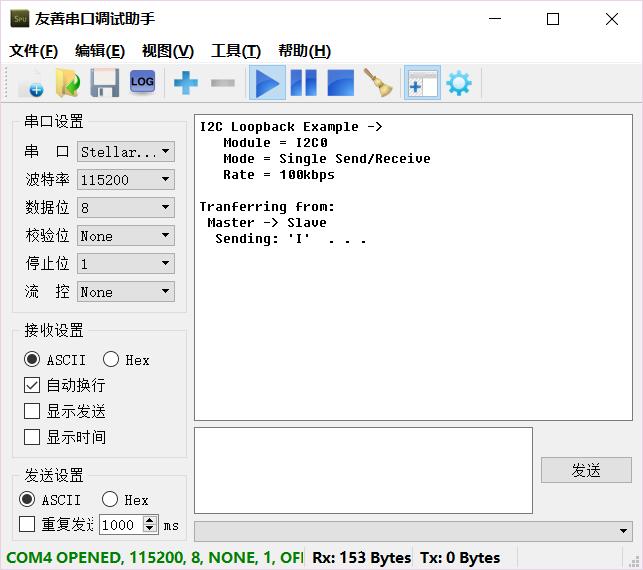This screenshot has width=643, height=570.
Task: Close the serial assistant window
Action: pos(611,19)
